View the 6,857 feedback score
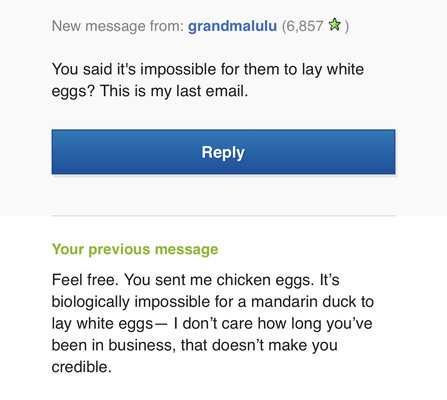This screenshot has width=447, height=400. click(x=303, y=26)
